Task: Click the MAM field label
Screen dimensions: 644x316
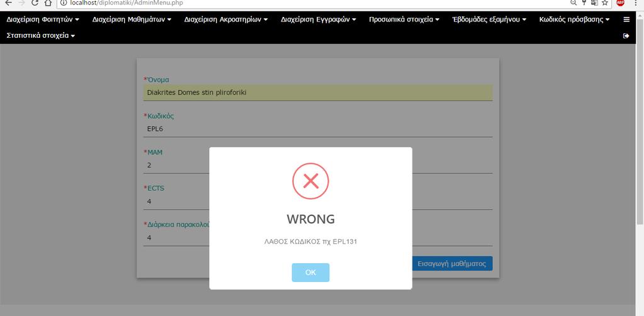Action: tap(153, 152)
